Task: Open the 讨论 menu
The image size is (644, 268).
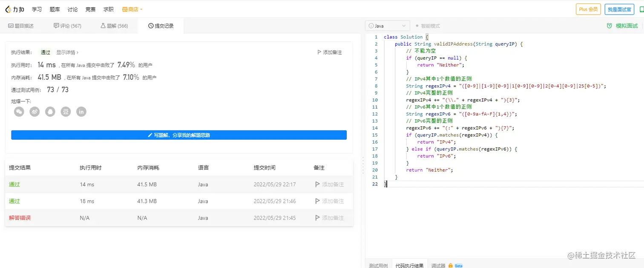Action: 72,9
